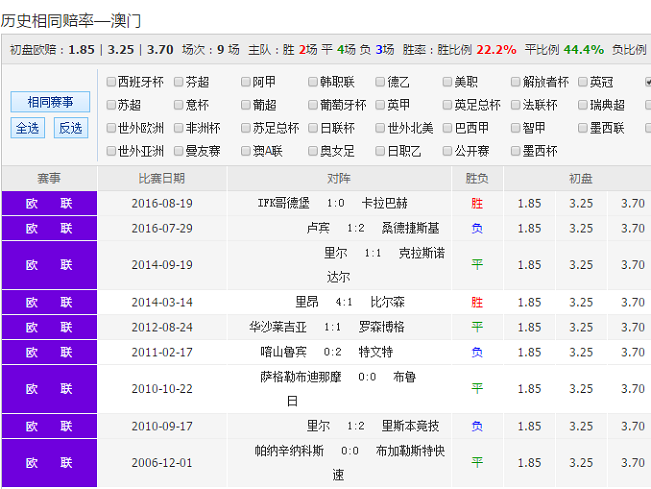Image resolution: width=651 pixels, height=489 pixels.
Task: Check the 瑞典超 checkbox
Action: (x=583, y=105)
